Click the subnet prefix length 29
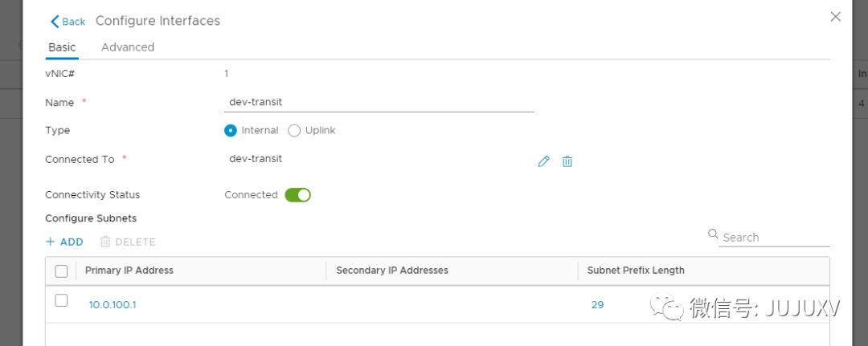 [x=597, y=305]
